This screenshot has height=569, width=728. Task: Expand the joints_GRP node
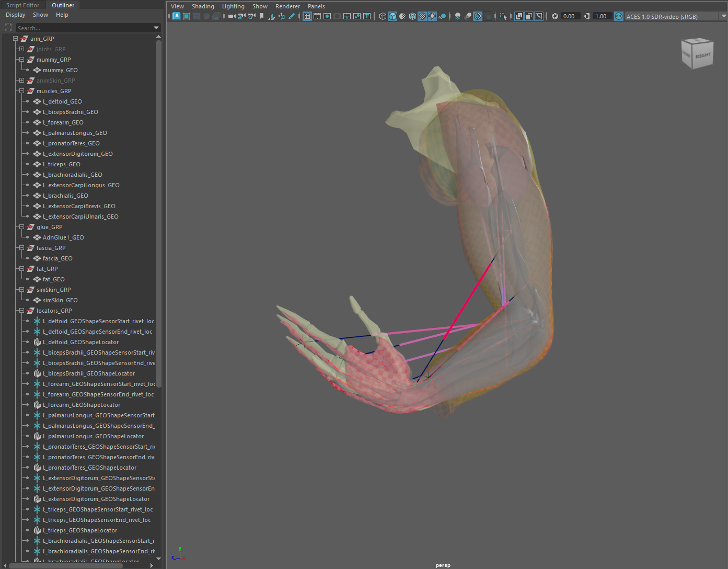(21, 49)
